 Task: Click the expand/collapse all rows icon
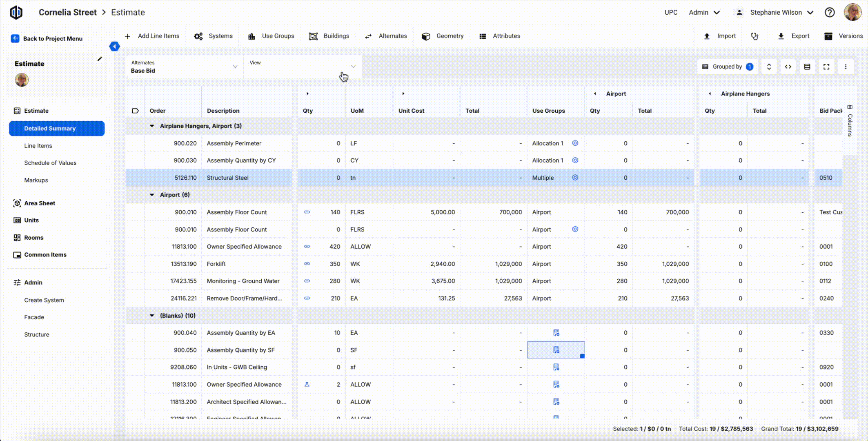point(769,67)
